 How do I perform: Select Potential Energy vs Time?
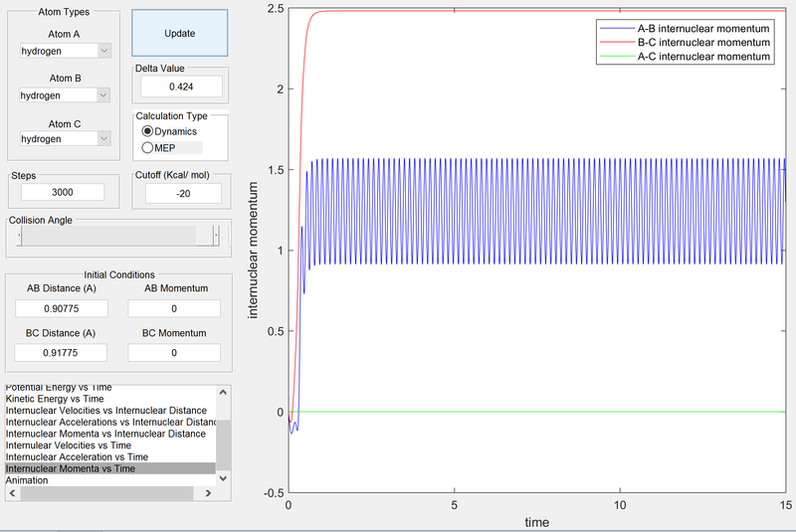pos(110,389)
